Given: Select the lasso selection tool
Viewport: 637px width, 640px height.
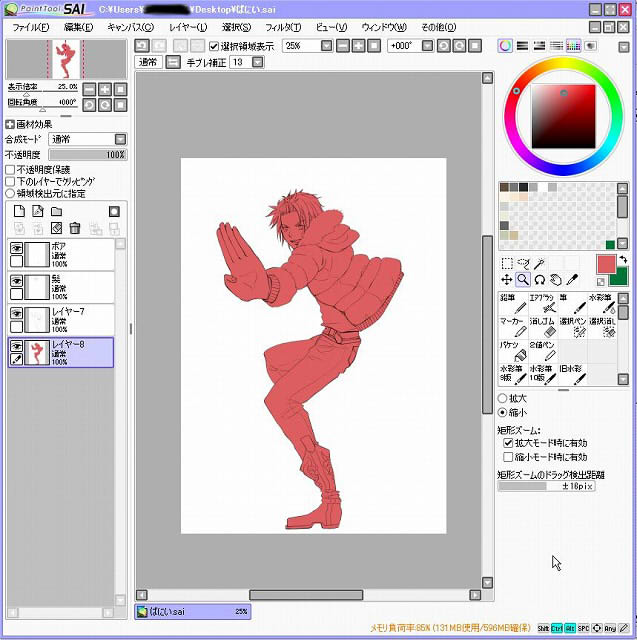Looking at the screenshot, I should (x=523, y=264).
